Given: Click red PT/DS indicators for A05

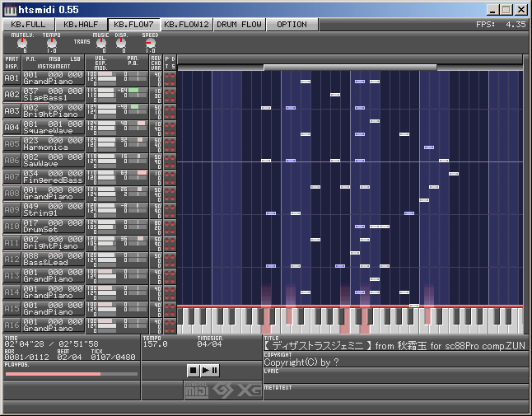Looking at the screenshot, I should pyautogui.click(x=170, y=144).
